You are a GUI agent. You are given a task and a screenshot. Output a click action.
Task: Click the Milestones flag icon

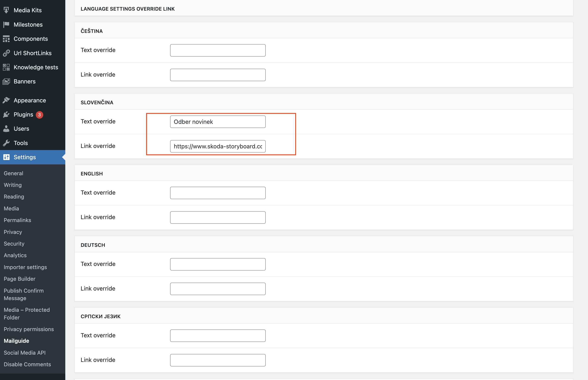click(x=6, y=24)
